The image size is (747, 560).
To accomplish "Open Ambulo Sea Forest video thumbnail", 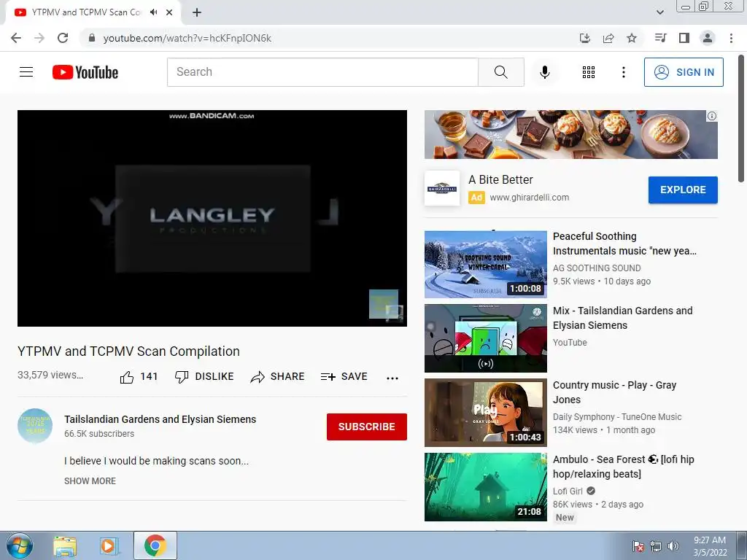I will 485,486.
